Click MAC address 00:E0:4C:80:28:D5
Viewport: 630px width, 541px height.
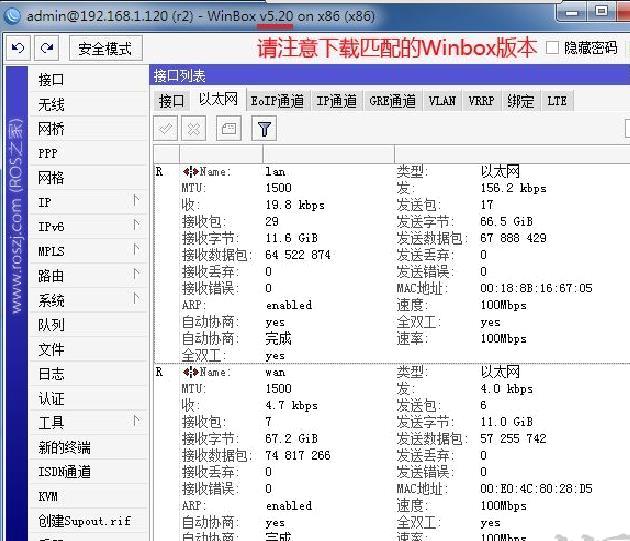pos(536,488)
